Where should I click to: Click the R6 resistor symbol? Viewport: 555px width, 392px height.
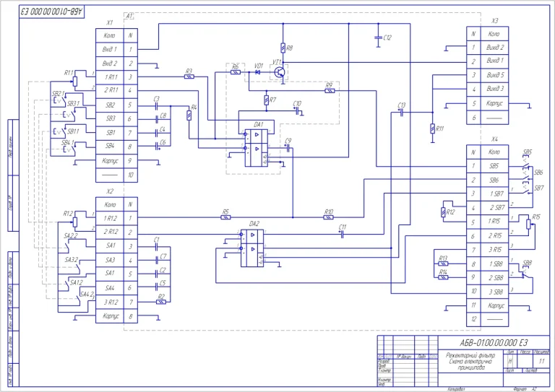236,72
